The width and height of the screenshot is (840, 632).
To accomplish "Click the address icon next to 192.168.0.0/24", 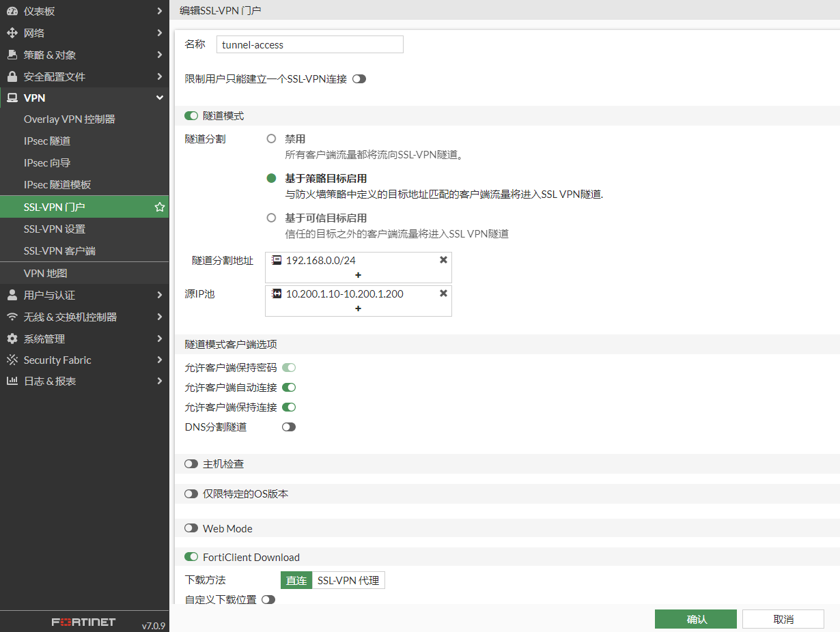I will tap(277, 260).
